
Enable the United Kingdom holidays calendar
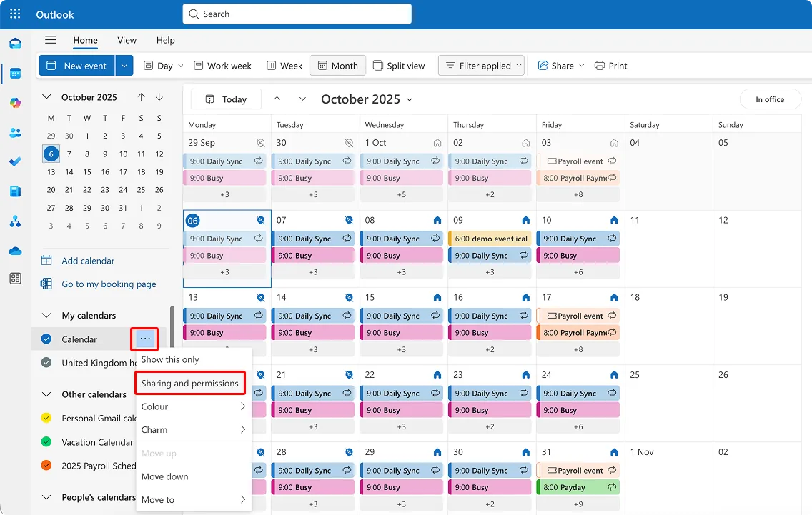[46, 363]
